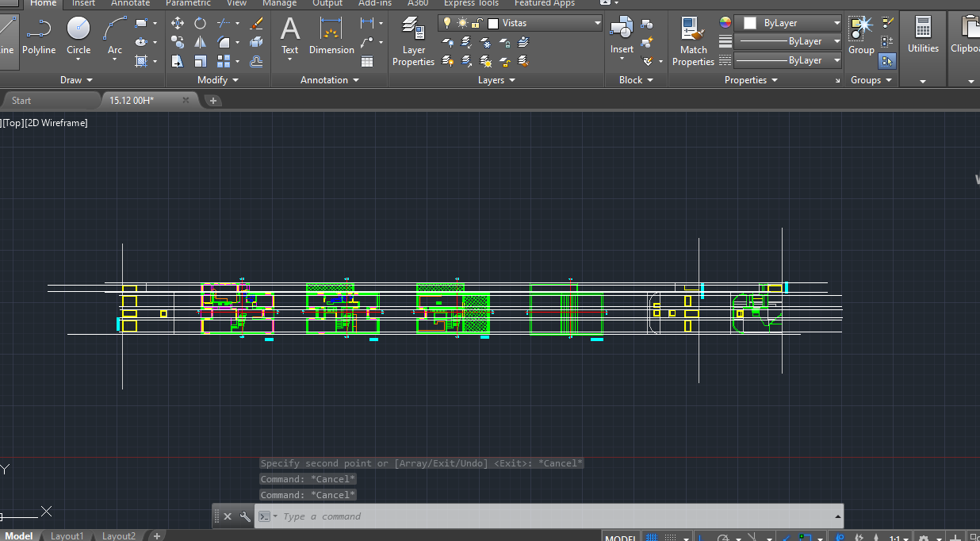
Task: Switch to the Layout2 tab
Action: click(118, 536)
